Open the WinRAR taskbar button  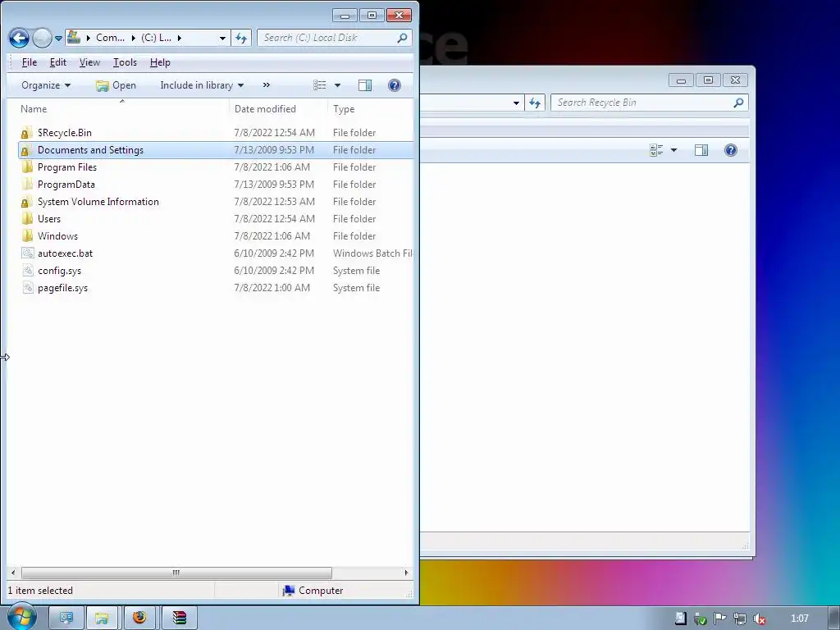point(180,619)
